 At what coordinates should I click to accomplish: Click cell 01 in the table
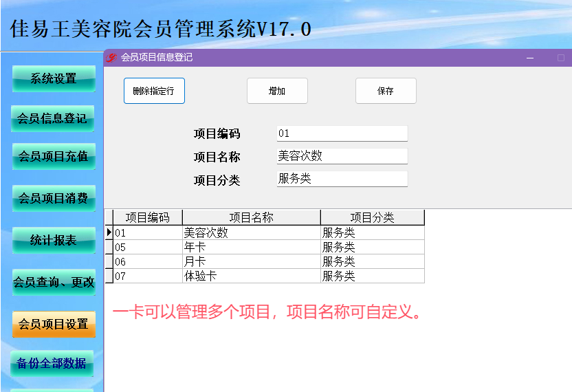point(148,232)
